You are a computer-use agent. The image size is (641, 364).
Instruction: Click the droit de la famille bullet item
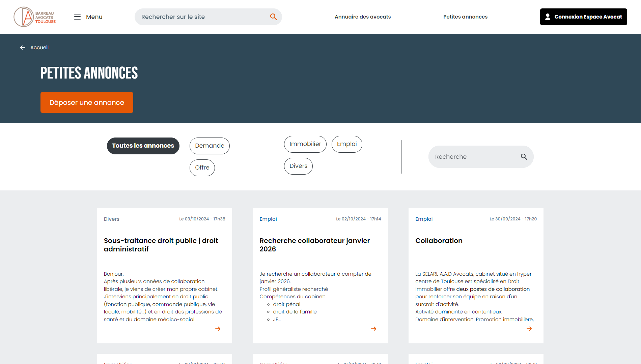pyautogui.click(x=295, y=312)
